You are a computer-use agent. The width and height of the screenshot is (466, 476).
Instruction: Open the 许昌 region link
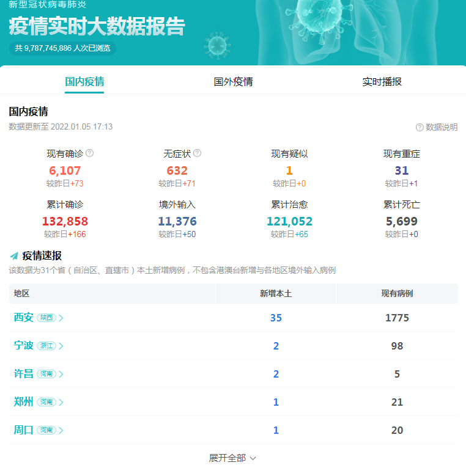(24, 374)
